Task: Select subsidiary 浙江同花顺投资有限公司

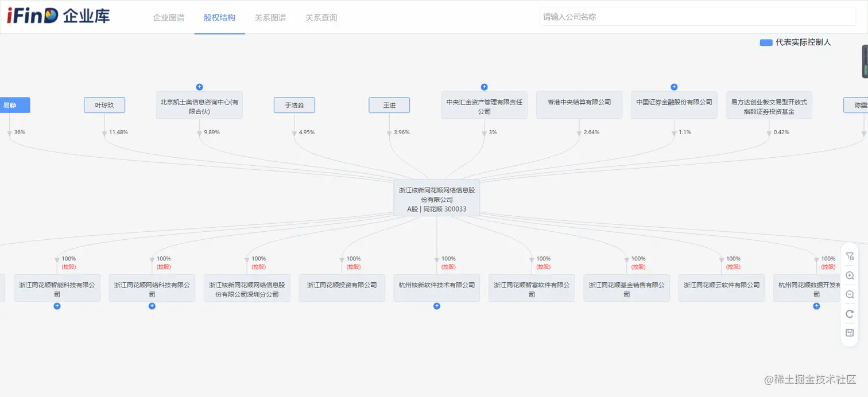Action: (x=342, y=288)
